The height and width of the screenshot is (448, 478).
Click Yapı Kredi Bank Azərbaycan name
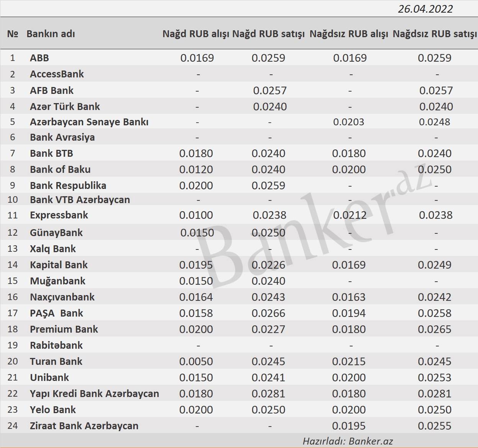tap(94, 394)
